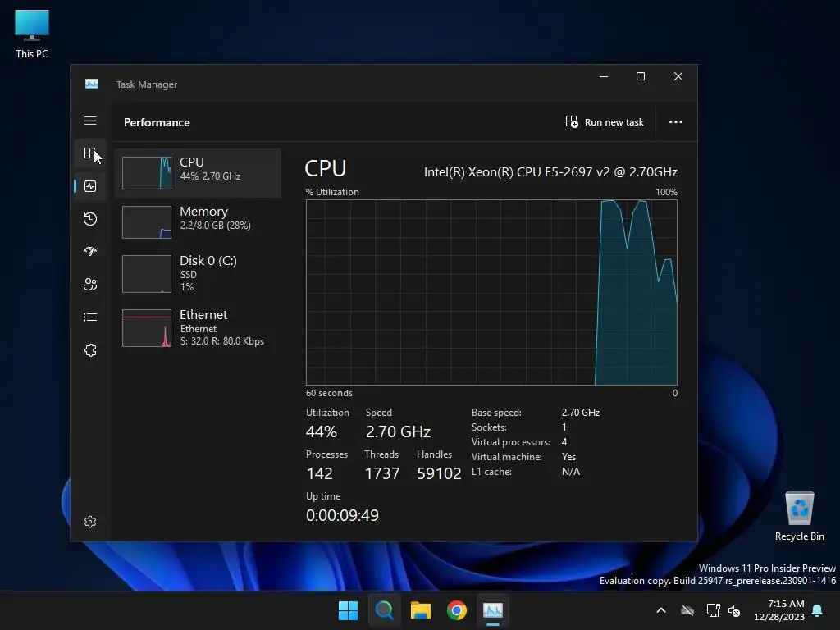This screenshot has height=630, width=840.
Task: Click the CPU mini graph thumbnail
Action: tap(147, 172)
